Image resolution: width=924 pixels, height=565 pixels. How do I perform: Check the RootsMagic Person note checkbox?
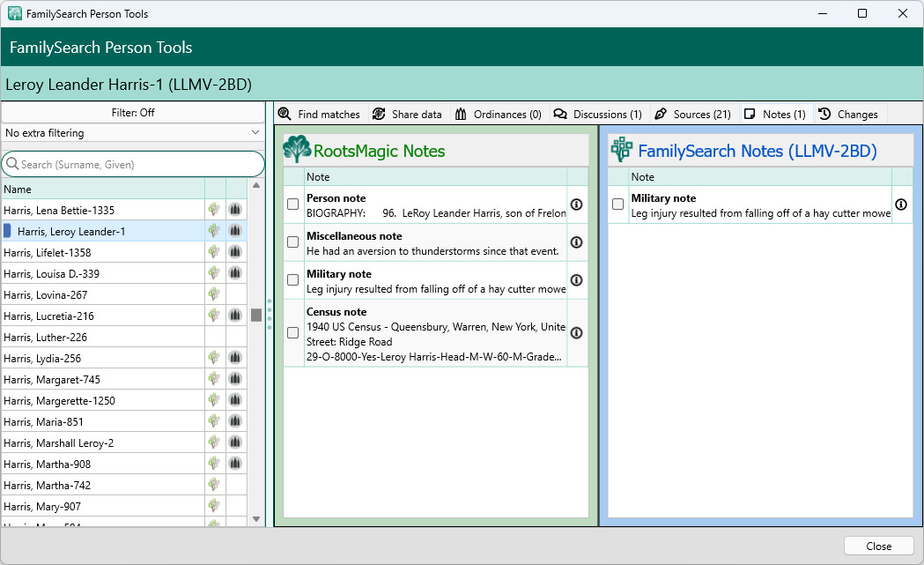click(x=292, y=204)
